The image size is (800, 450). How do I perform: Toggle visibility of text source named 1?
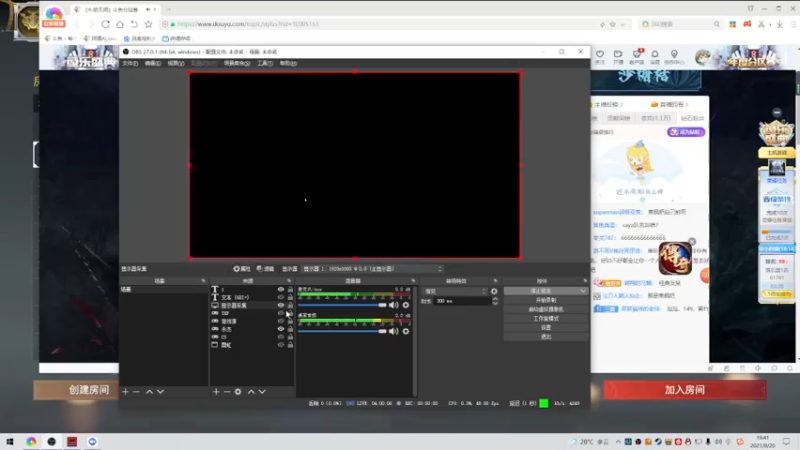[x=281, y=289]
